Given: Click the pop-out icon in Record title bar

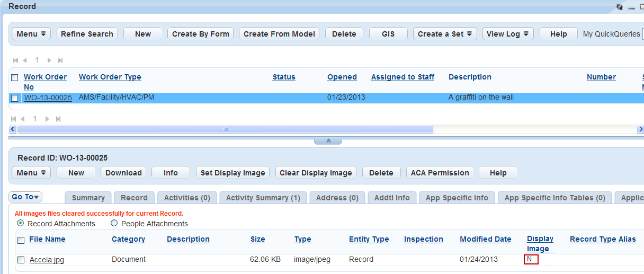Looking at the screenshot, I should (620, 7).
